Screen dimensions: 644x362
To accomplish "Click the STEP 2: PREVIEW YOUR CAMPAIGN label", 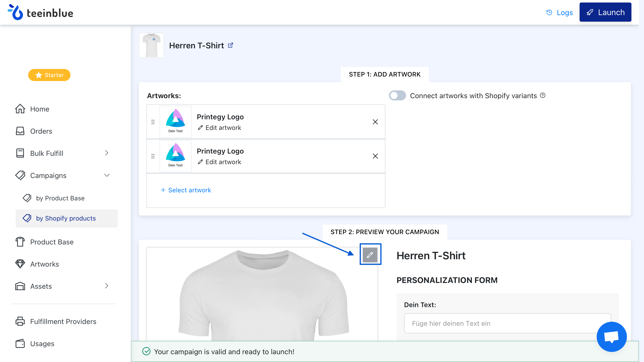I will (385, 232).
